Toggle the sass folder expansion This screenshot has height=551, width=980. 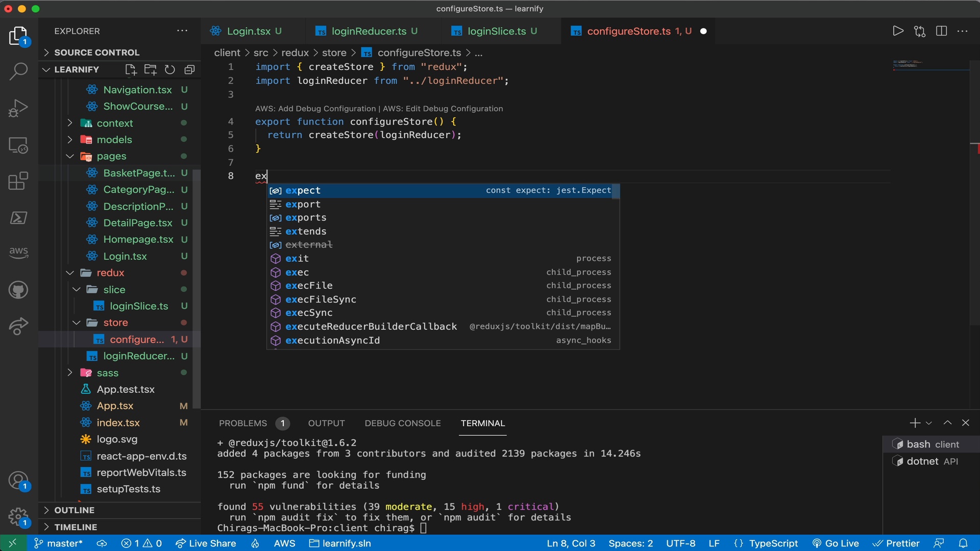click(108, 373)
